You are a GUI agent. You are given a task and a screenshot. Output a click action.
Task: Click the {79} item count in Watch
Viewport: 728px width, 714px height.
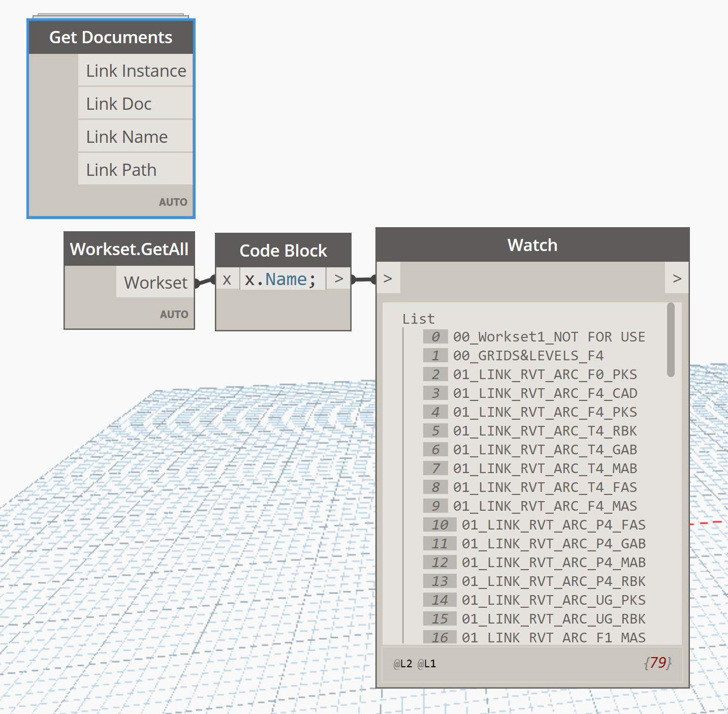[658, 663]
